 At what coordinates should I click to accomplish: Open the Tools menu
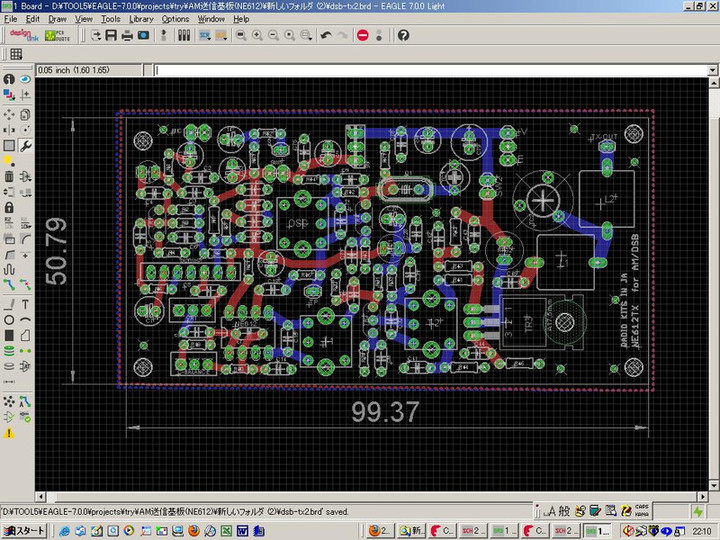110,19
